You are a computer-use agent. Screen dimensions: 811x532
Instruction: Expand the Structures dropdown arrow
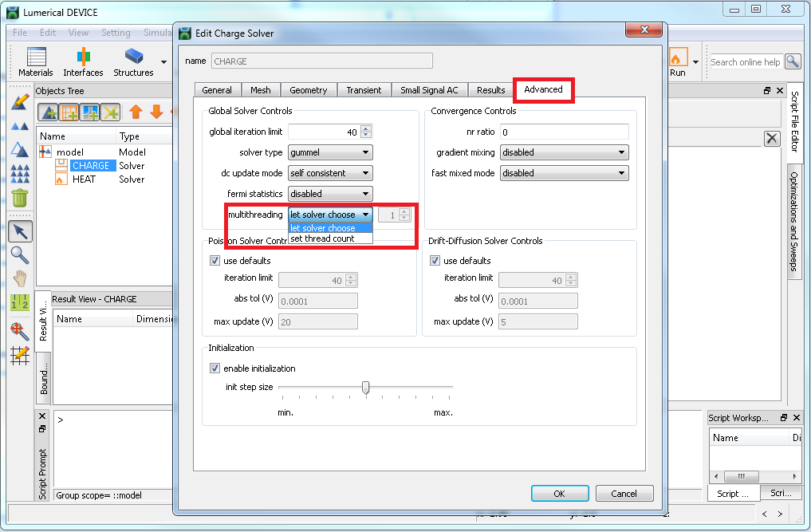tap(164, 62)
